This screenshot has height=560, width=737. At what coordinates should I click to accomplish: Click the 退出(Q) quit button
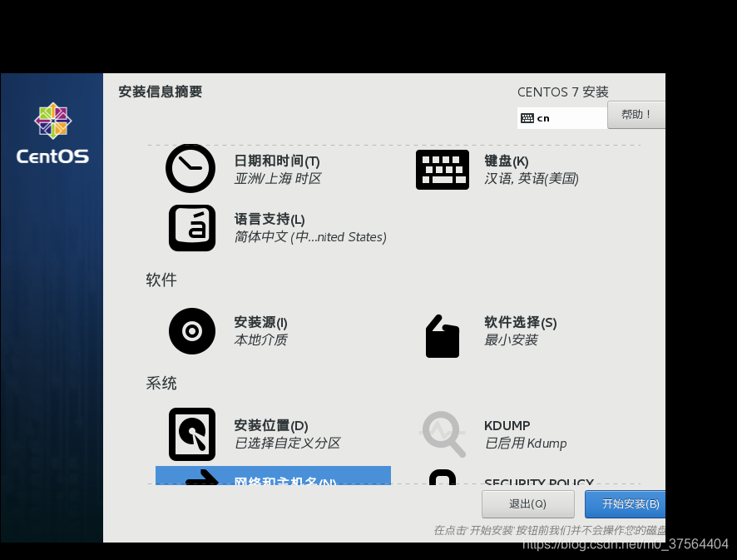coord(528,504)
